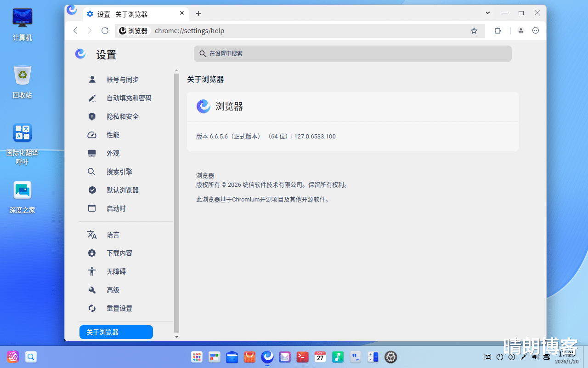This screenshot has height=368, width=588.
Task: Open the file manager in the dock
Action: [x=232, y=357]
